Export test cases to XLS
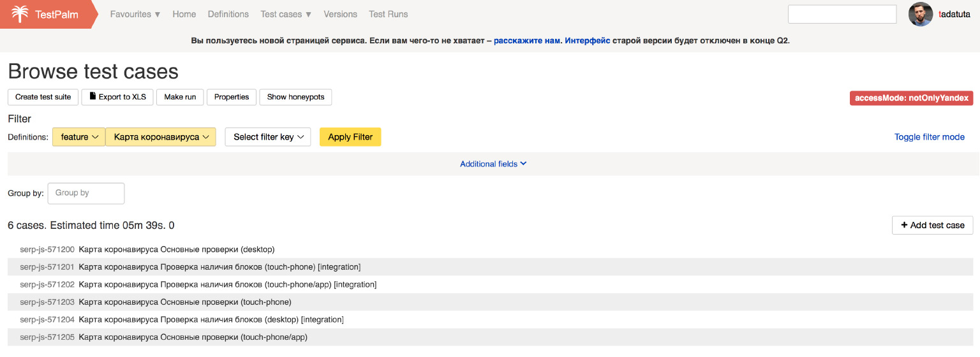 click(118, 97)
